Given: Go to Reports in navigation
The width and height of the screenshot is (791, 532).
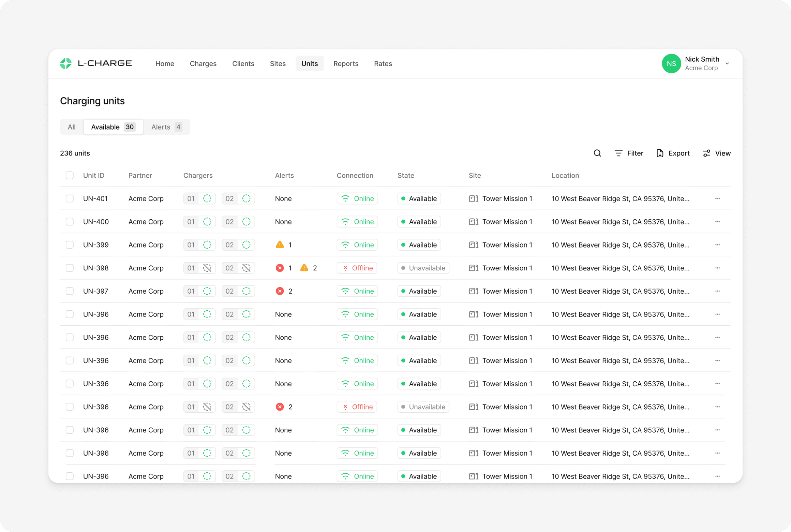Looking at the screenshot, I should point(346,63).
